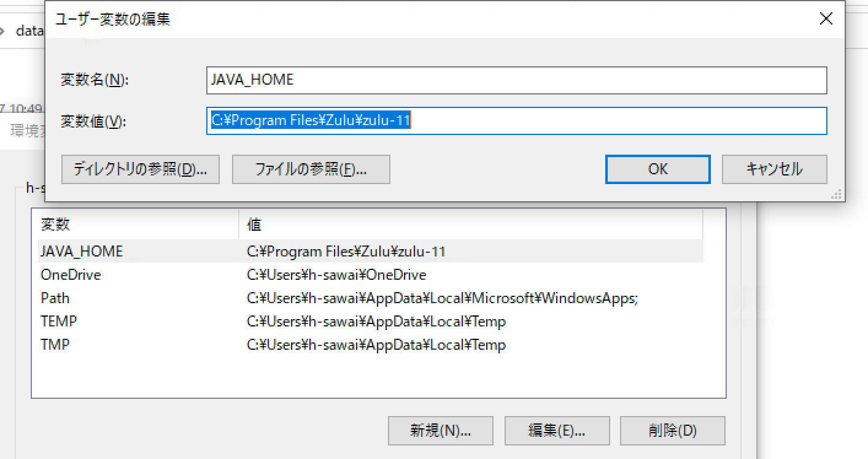
Task: Close the ユーザー変数の編集 dialog with X
Action: pyautogui.click(x=826, y=19)
